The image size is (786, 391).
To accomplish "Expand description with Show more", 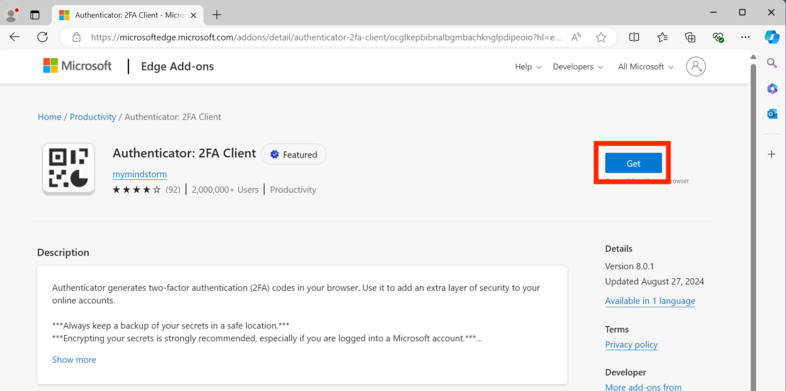I will pyautogui.click(x=74, y=359).
